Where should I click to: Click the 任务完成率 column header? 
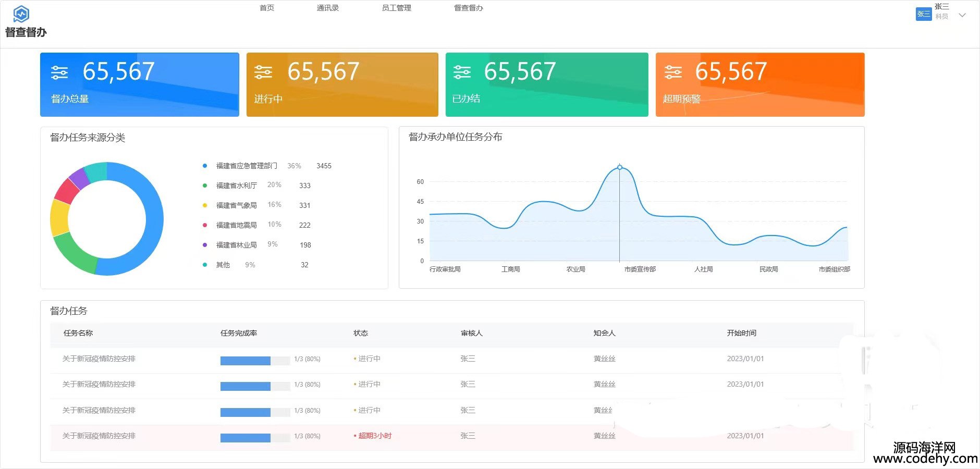239,333
